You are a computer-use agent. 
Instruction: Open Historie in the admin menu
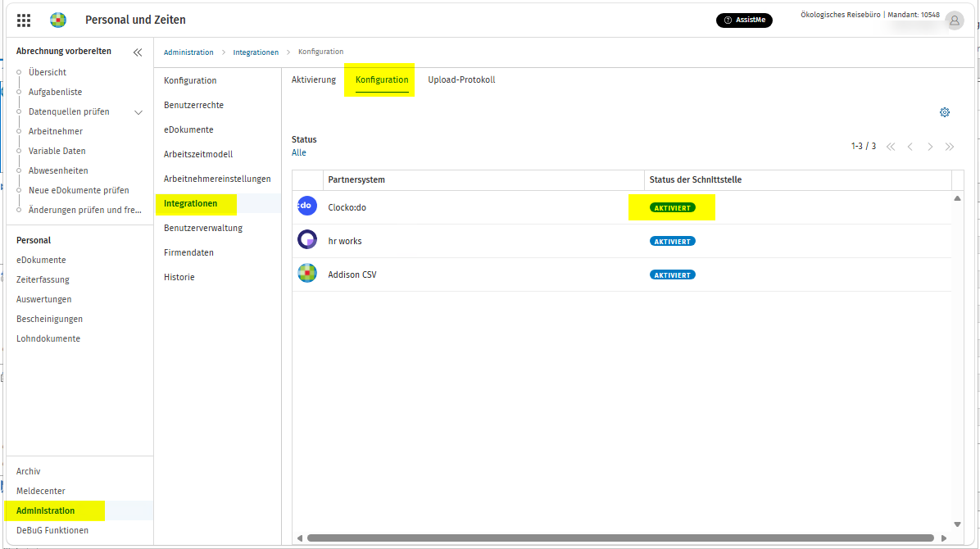[x=179, y=277]
